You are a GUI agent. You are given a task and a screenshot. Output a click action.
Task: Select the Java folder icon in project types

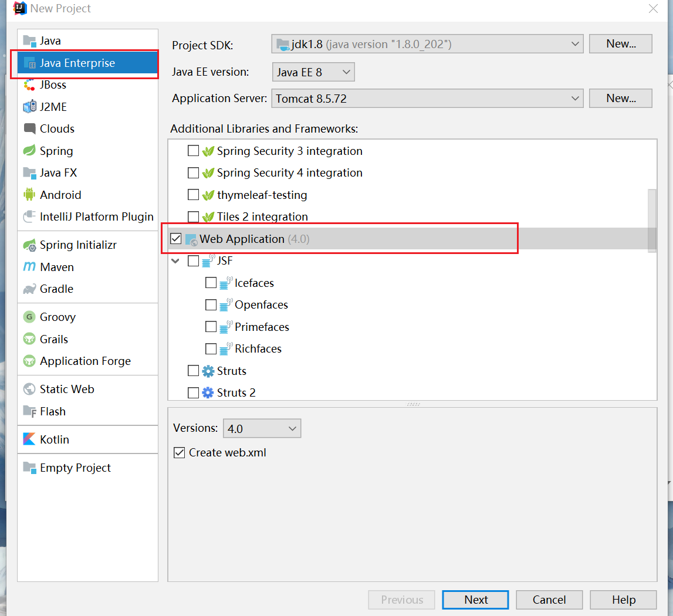tap(29, 41)
